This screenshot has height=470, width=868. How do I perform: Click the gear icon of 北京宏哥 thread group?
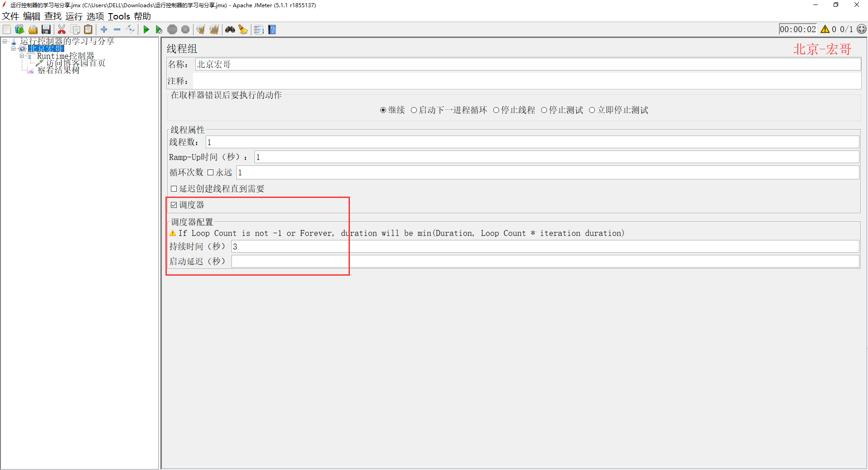coord(22,48)
